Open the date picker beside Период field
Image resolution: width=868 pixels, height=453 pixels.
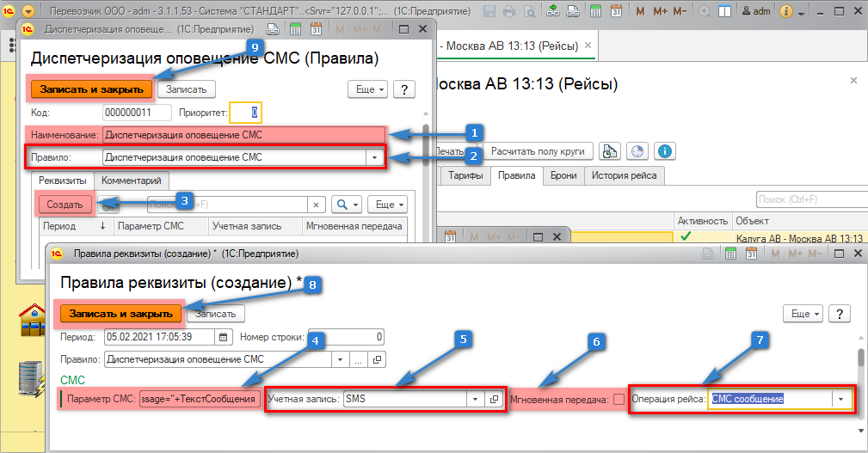point(224,337)
